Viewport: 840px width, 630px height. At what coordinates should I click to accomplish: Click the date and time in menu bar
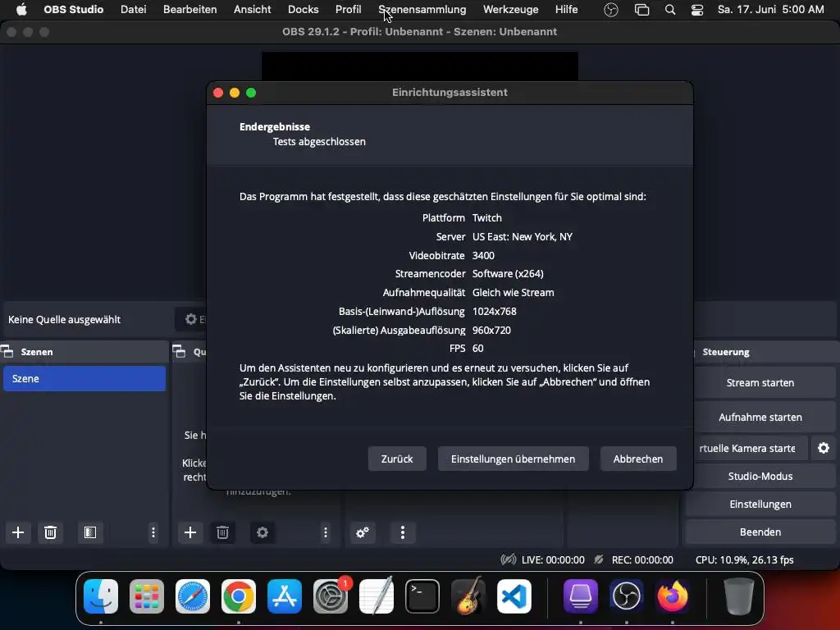point(770,10)
